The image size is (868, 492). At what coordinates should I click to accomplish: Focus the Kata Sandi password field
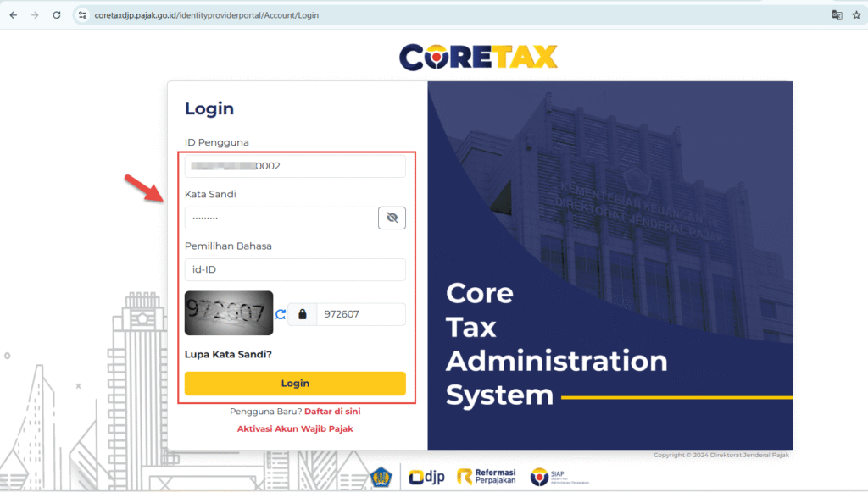click(281, 218)
